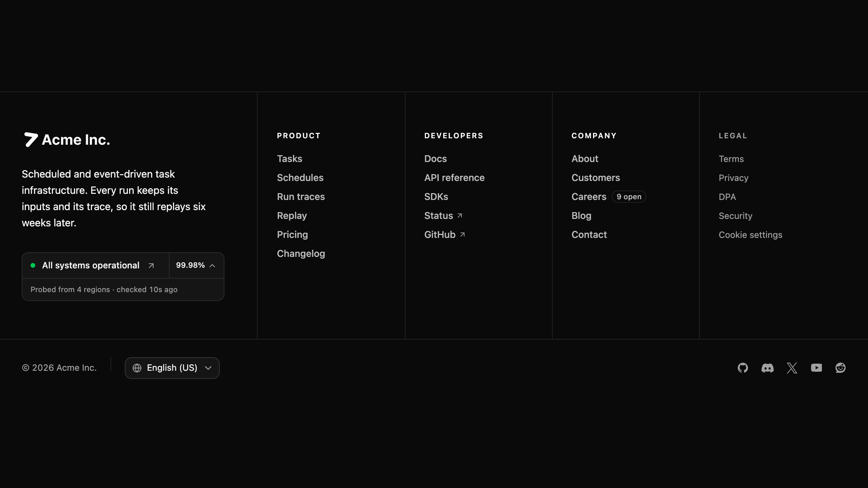This screenshot has width=868, height=488.
Task: Click the globe icon in language selector
Action: (x=137, y=368)
